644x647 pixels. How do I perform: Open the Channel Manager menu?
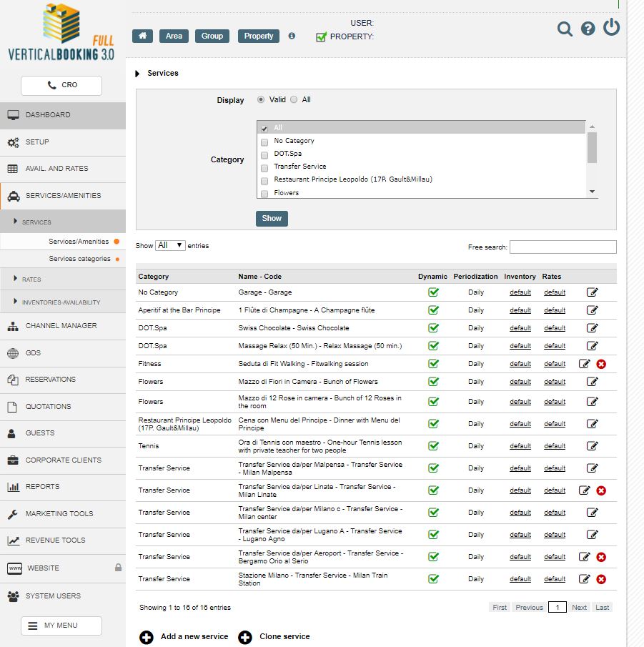point(63,326)
